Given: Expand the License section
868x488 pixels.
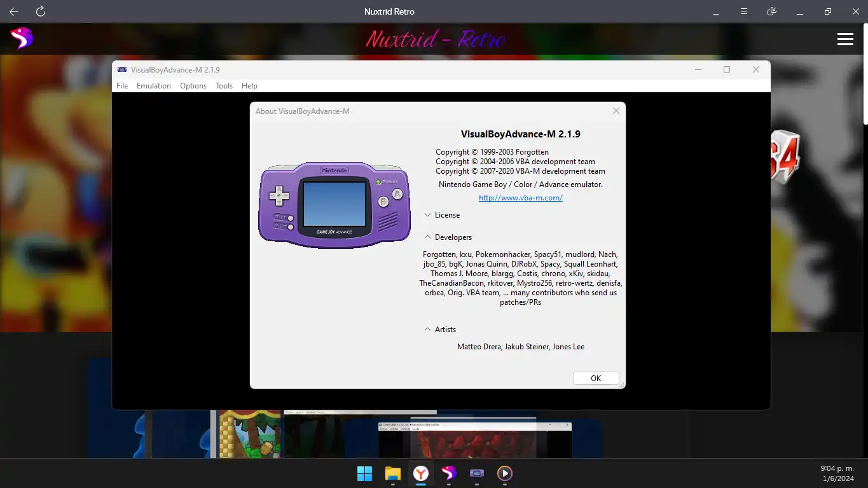Looking at the screenshot, I should [442, 215].
